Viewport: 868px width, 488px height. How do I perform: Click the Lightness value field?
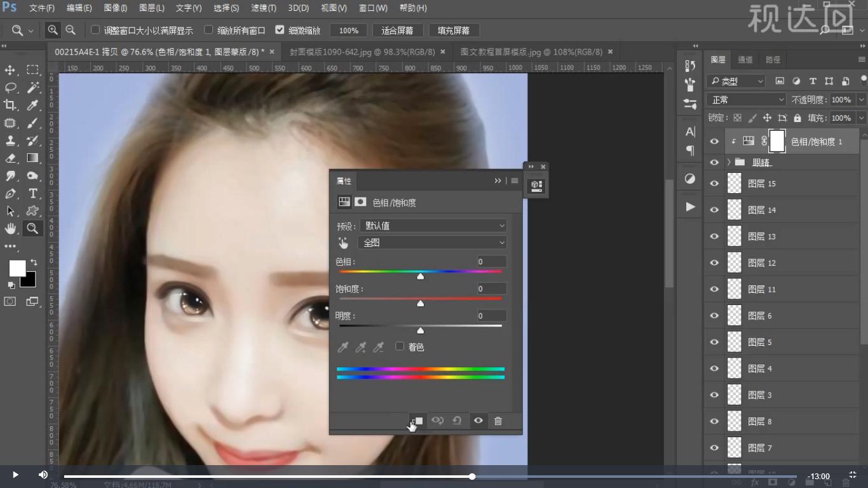coord(492,316)
